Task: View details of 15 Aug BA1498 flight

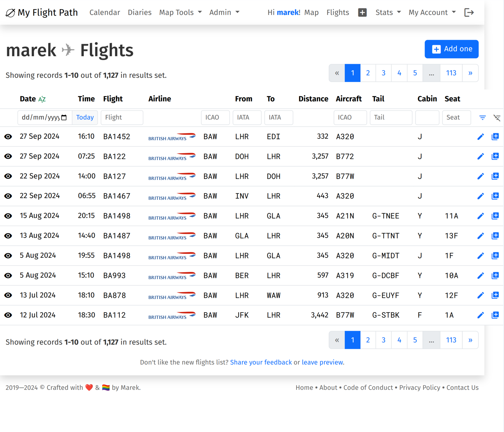Action: click(8, 216)
